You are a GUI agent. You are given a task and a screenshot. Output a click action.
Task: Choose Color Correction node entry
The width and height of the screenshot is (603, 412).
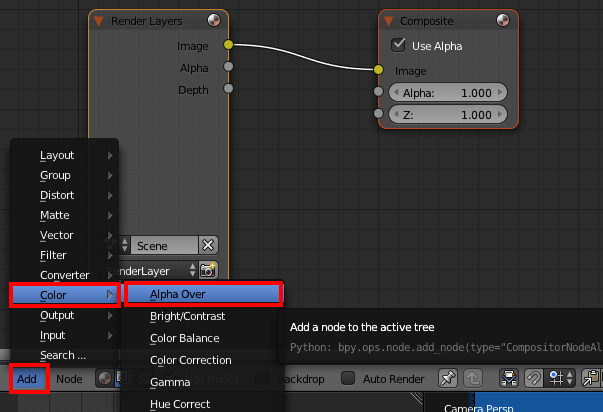[x=203, y=360]
